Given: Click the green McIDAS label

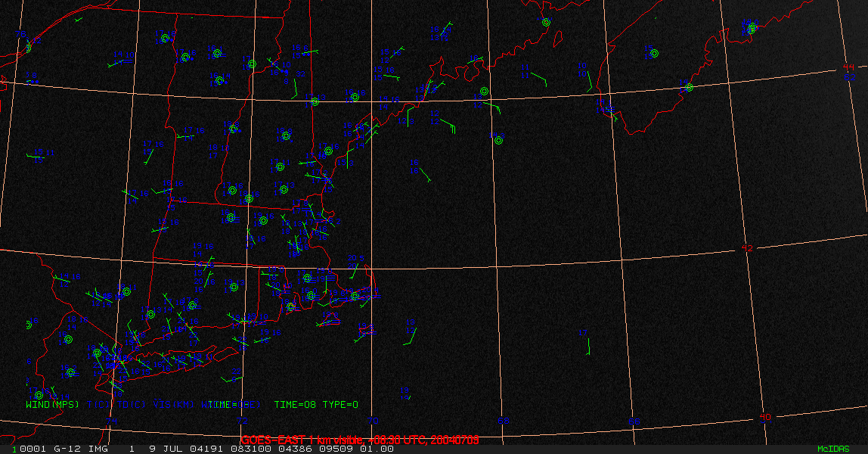Looking at the screenshot, I should click(833, 449).
